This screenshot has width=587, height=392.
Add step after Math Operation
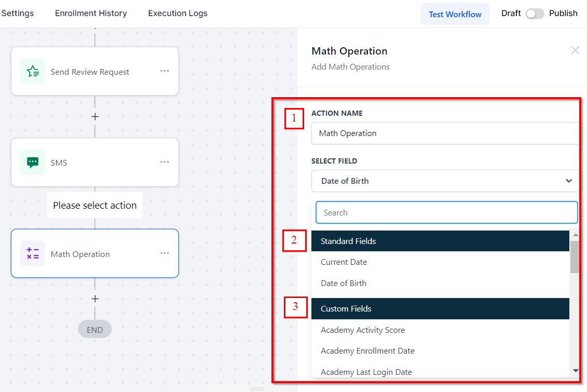[95, 299]
